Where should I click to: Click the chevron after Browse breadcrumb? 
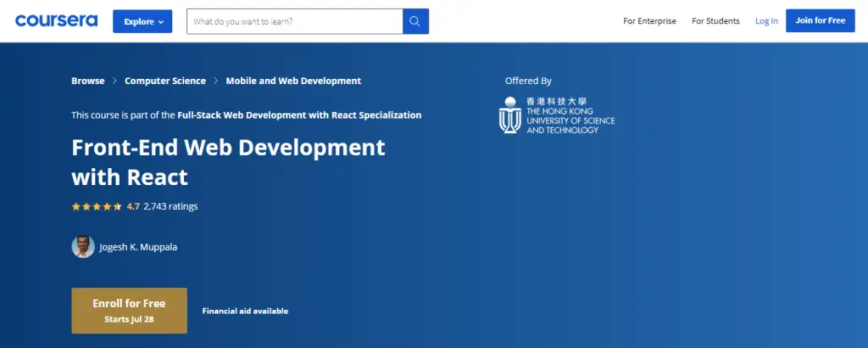click(114, 81)
